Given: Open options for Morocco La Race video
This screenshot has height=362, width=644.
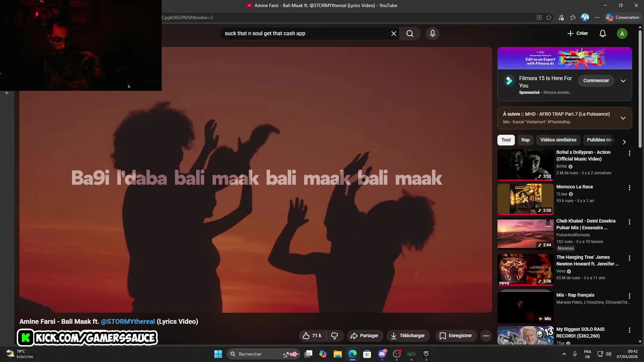Looking at the screenshot, I should click(629, 188).
